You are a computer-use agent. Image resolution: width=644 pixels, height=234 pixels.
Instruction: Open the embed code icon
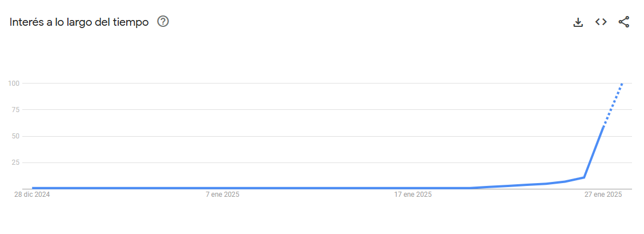[601, 22]
